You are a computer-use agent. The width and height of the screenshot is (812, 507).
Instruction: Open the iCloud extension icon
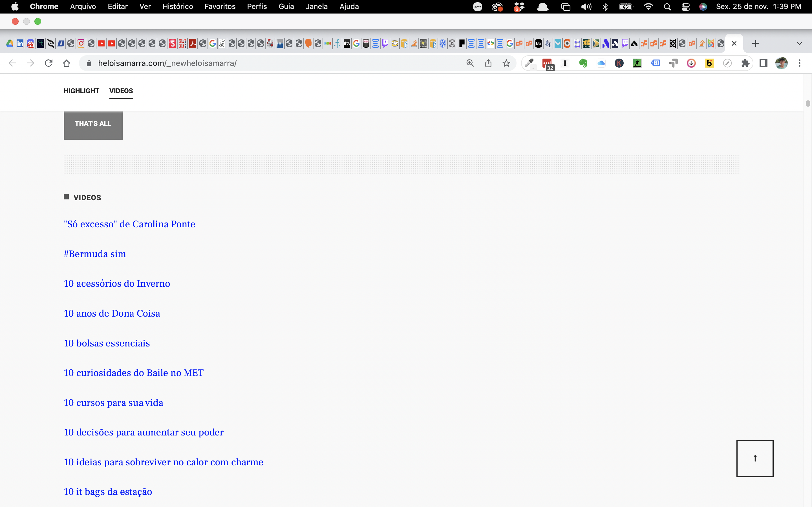tap(601, 63)
